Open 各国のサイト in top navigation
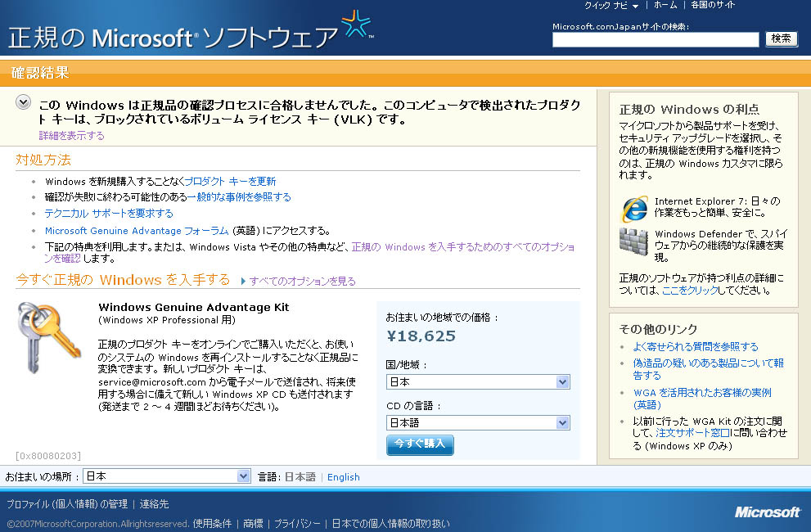811x532 pixels. click(713, 5)
